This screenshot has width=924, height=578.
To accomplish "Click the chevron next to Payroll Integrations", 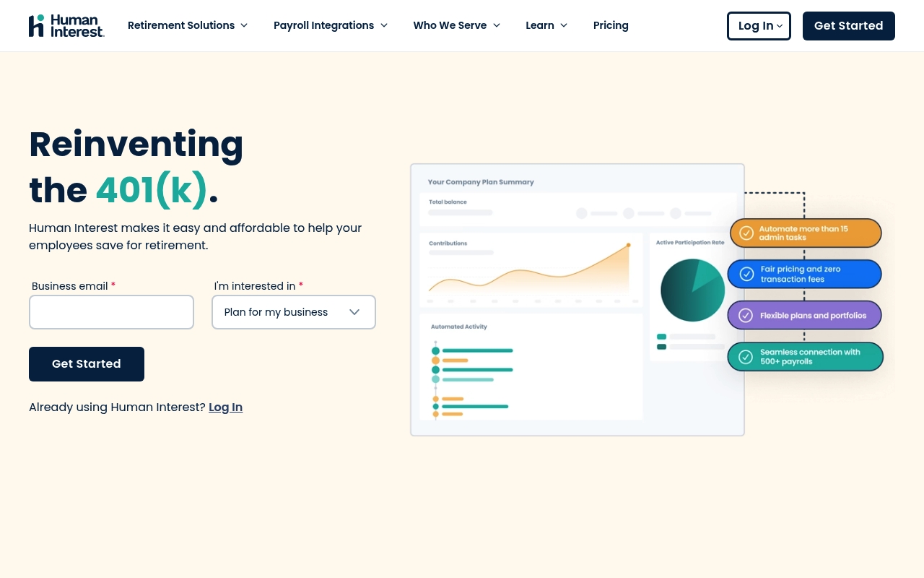I will click(384, 25).
